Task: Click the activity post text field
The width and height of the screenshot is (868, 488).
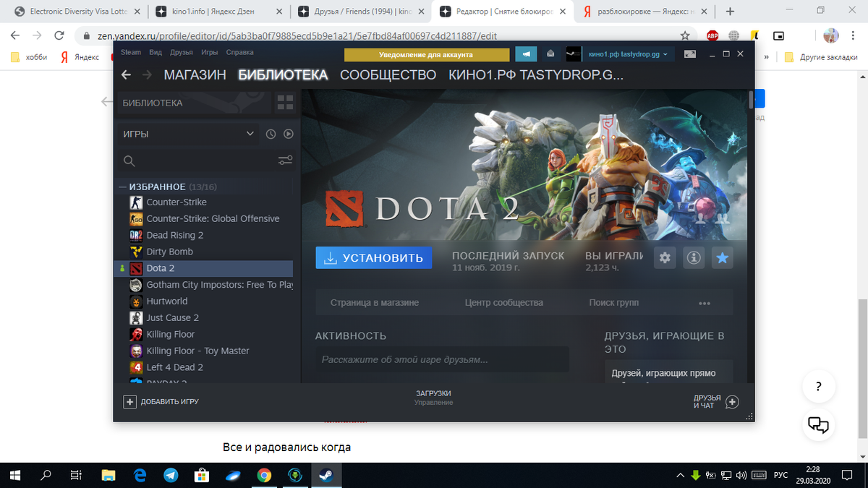Action: (442, 359)
